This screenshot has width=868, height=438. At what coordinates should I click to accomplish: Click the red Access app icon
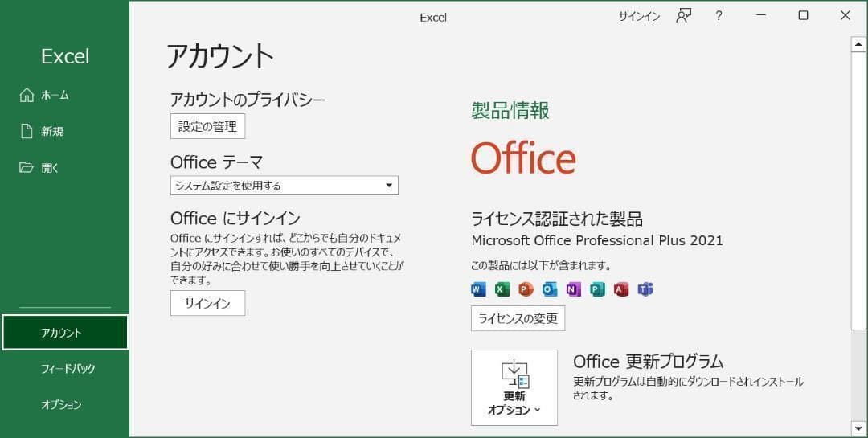620,289
